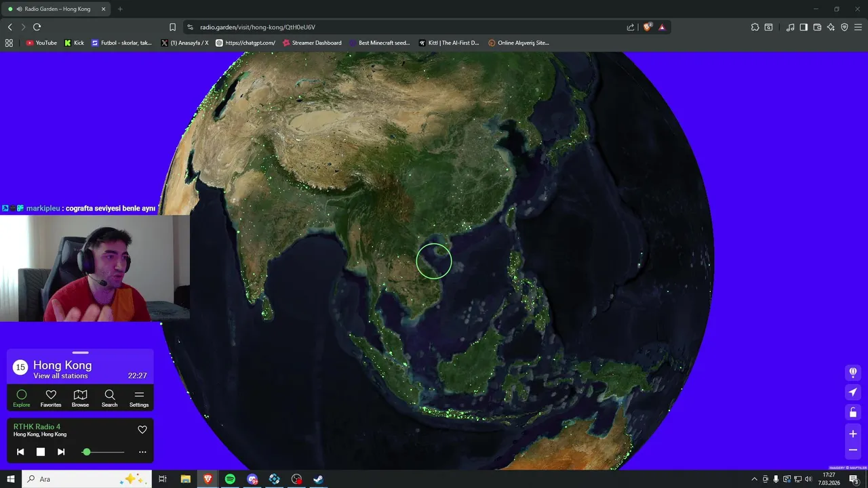Bookmark this page icon
This screenshot has width=868, height=488.
(172, 27)
